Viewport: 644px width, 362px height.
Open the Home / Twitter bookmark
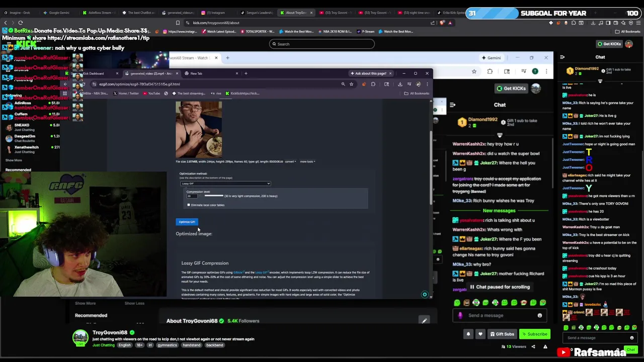[126, 93]
